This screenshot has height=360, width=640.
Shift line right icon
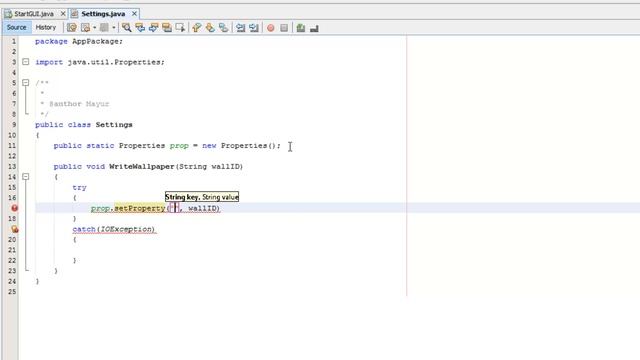pyautogui.click(x=254, y=28)
